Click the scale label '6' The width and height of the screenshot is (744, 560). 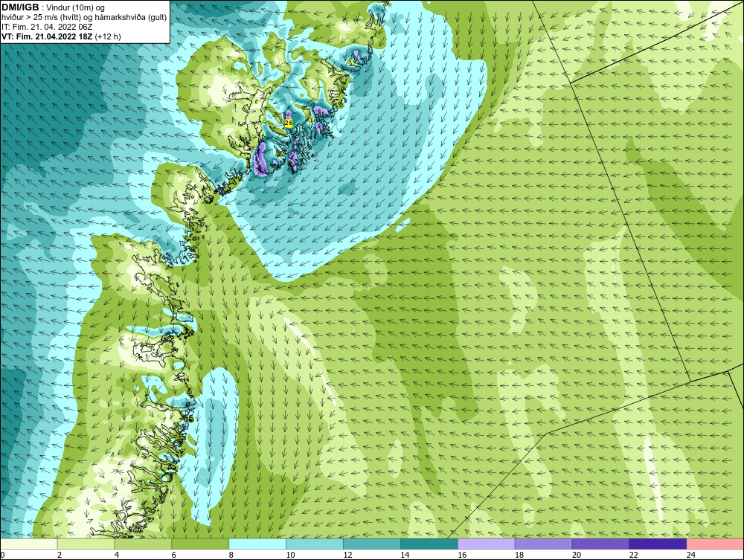(173, 555)
